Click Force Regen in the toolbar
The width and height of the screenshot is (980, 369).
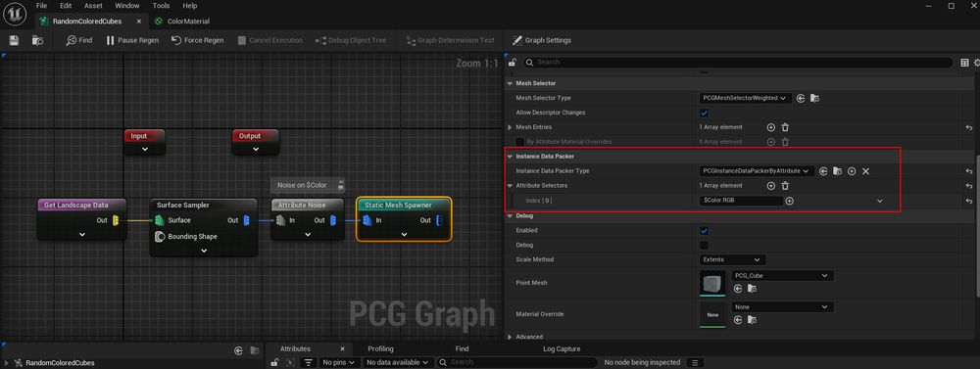[198, 40]
